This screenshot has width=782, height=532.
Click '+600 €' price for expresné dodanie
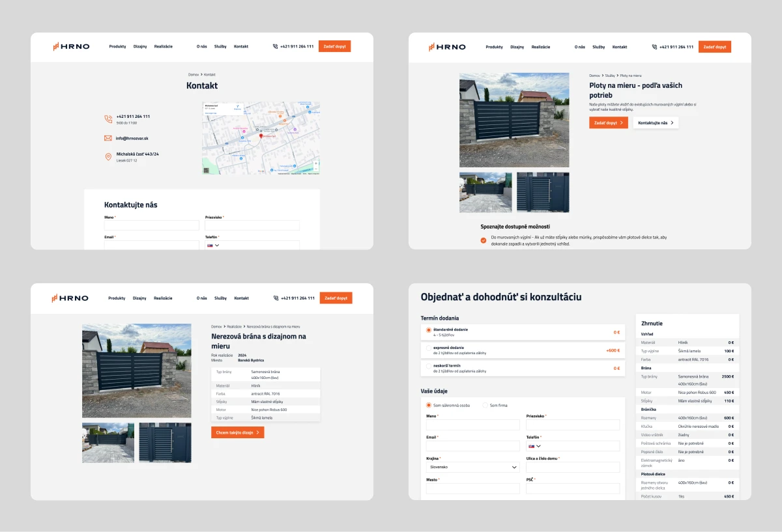613,350
